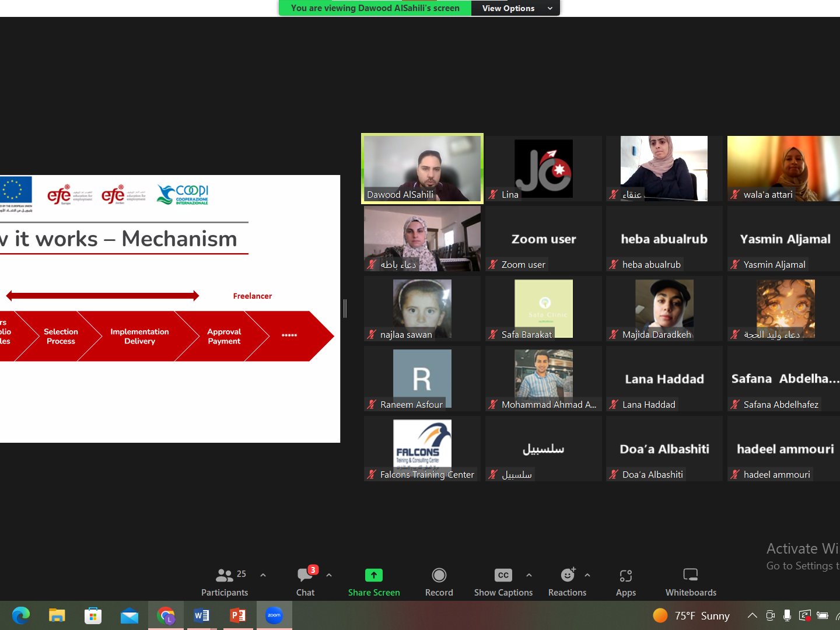Viewport: 840px width, 630px height.
Task: Open the Chat panel
Action: 305,582
